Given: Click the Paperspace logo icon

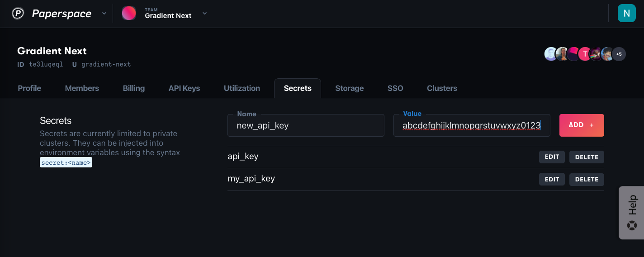Looking at the screenshot, I should (18, 14).
